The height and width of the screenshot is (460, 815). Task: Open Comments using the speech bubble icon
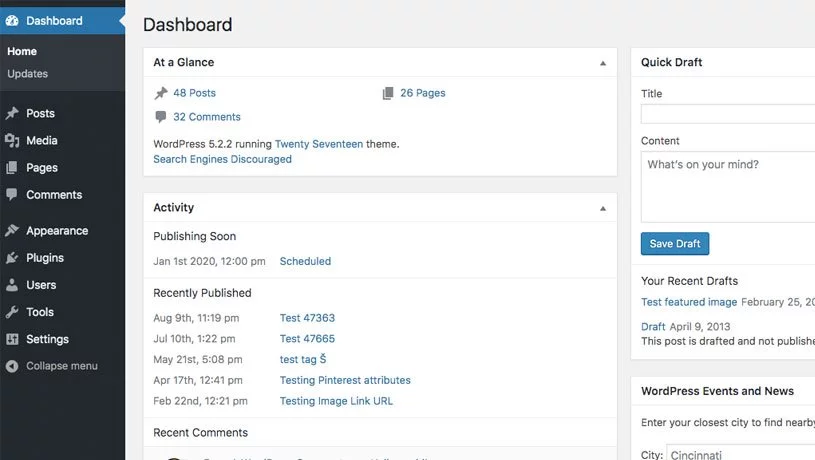12,195
